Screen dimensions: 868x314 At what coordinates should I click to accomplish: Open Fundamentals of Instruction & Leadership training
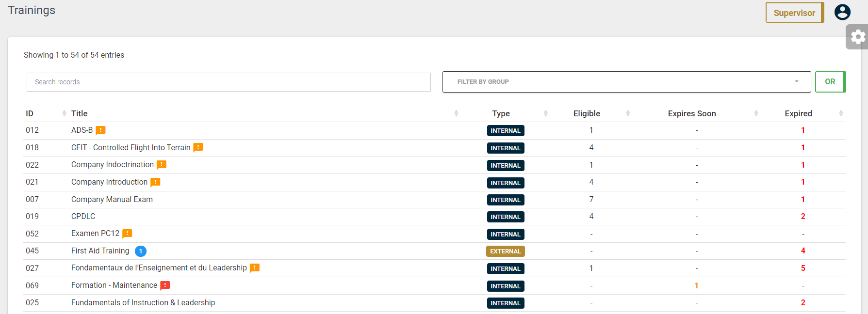pyautogui.click(x=143, y=303)
